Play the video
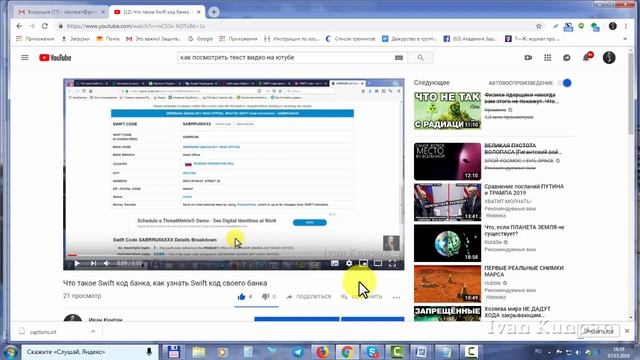Image resolution: width=640 pixels, height=360 pixels. pos(77,263)
